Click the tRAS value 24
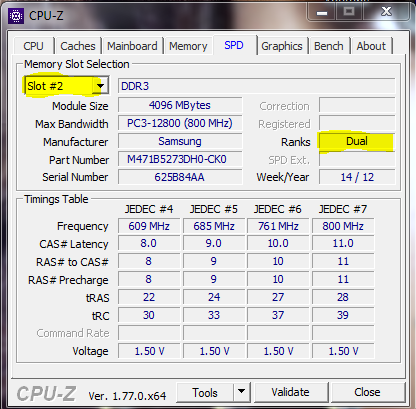416x409 pixels. pos(214,297)
